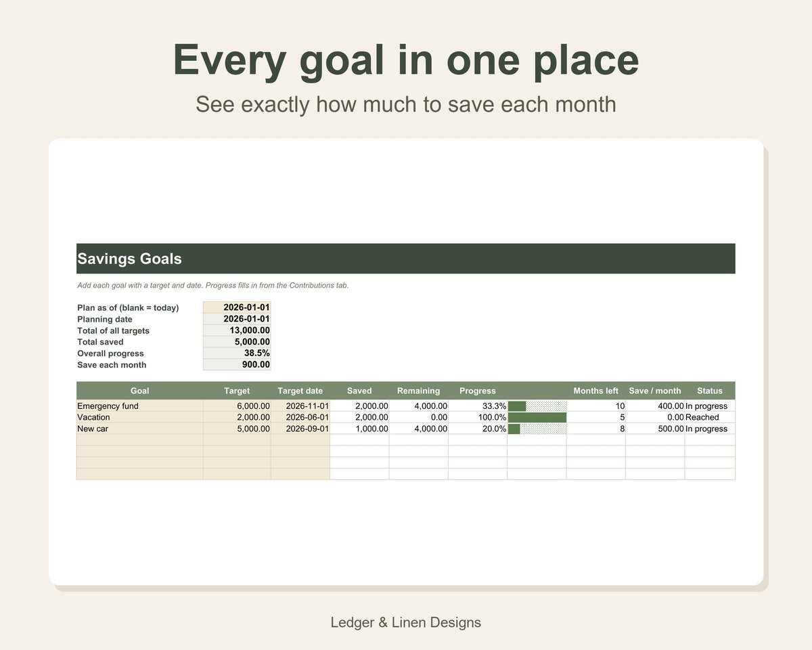Click the Progress column header
This screenshot has width=812, height=650.
pyautogui.click(x=478, y=391)
